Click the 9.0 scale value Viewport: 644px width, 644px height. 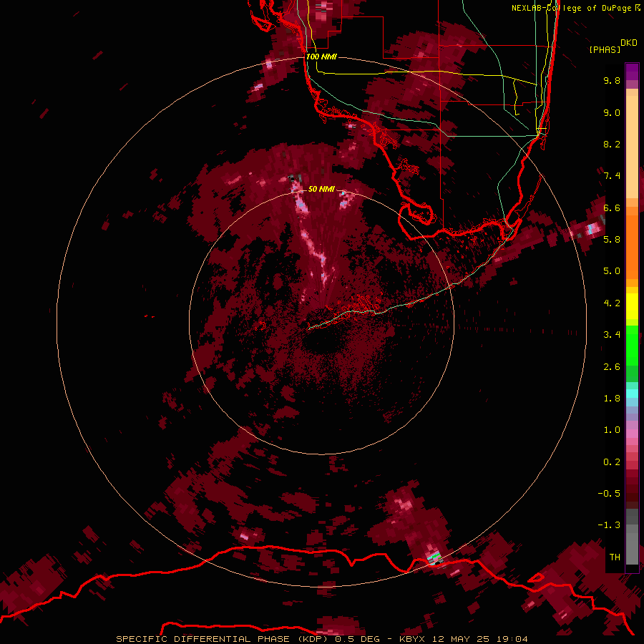pyautogui.click(x=612, y=112)
